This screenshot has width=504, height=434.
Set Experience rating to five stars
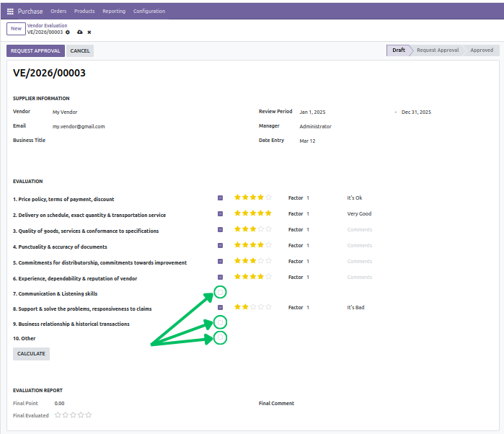(269, 276)
